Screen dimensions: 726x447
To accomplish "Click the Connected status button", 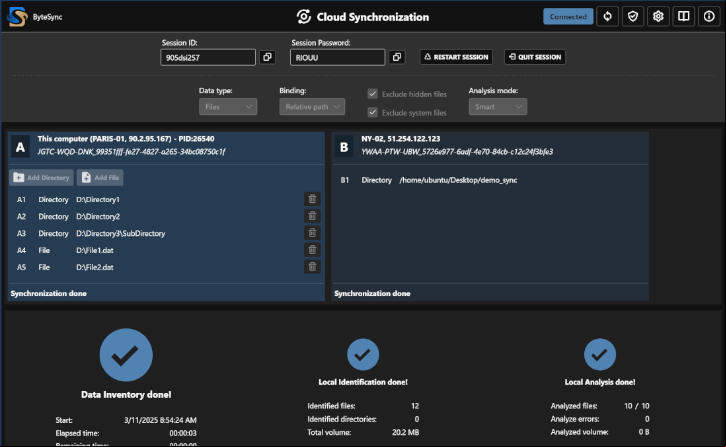I will [568, 17].
